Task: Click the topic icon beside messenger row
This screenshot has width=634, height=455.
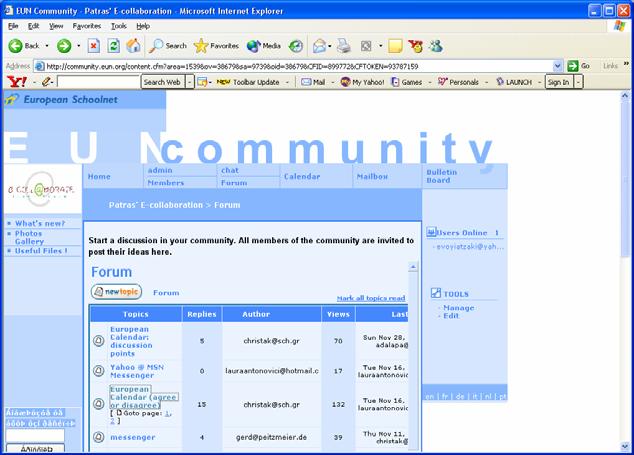Action: (99, 437)
